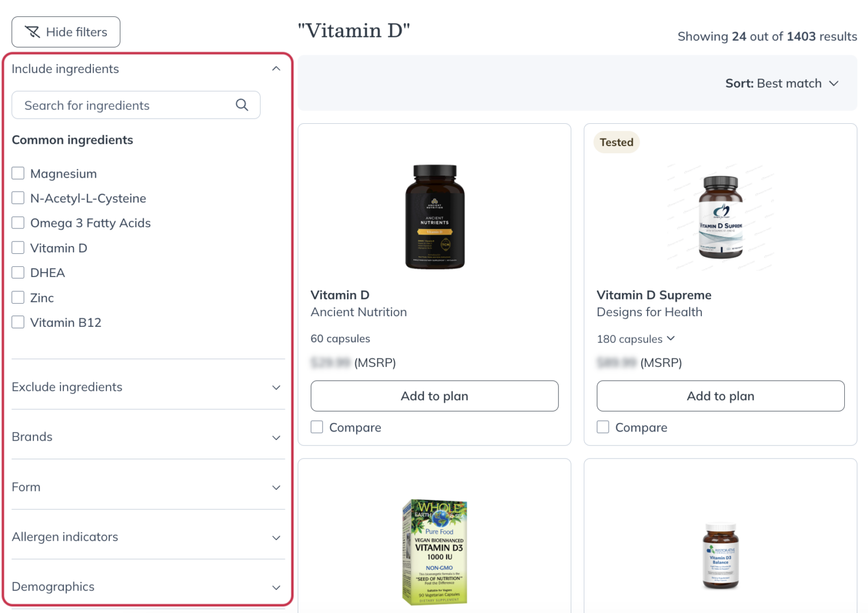Click the Search for ingredients field

(127, 105)
